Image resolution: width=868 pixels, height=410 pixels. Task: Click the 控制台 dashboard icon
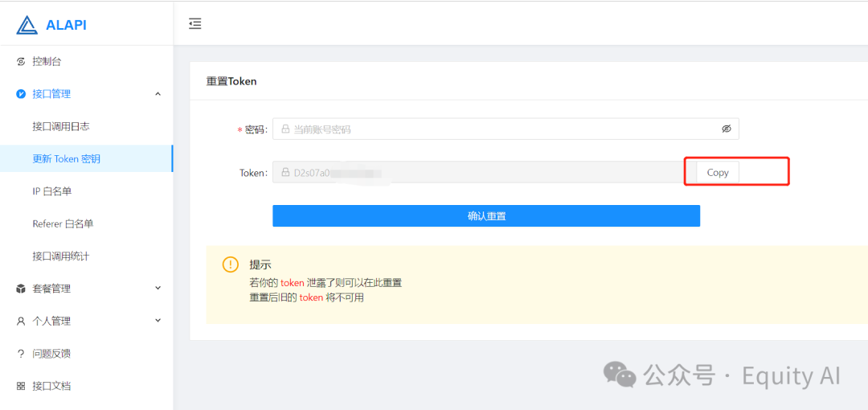click(21, 61)
